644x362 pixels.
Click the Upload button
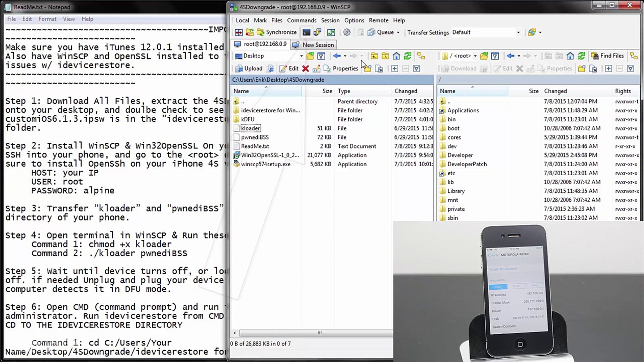coord(249,69)
